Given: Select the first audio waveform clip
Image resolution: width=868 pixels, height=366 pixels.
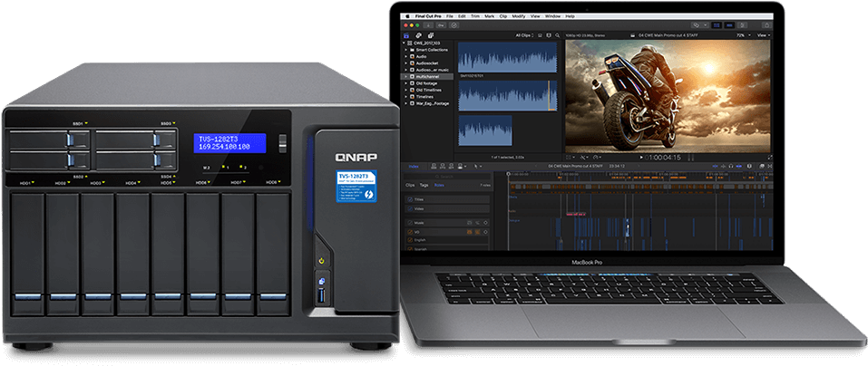Looking at the screenshot, I should point(507,57).
